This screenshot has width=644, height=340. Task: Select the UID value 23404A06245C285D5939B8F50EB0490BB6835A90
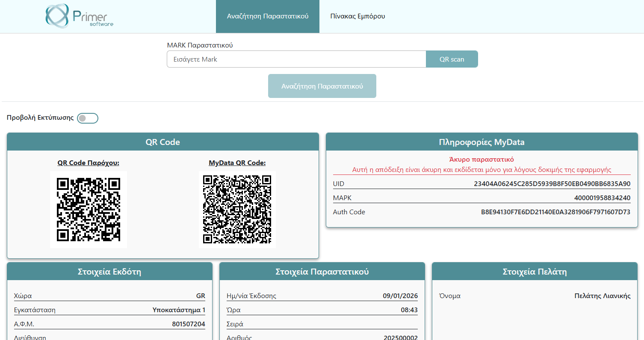[552, 184]
